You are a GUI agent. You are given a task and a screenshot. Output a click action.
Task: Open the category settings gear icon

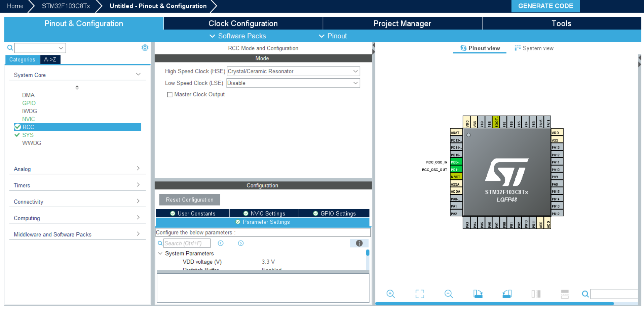tap(145, 48)
